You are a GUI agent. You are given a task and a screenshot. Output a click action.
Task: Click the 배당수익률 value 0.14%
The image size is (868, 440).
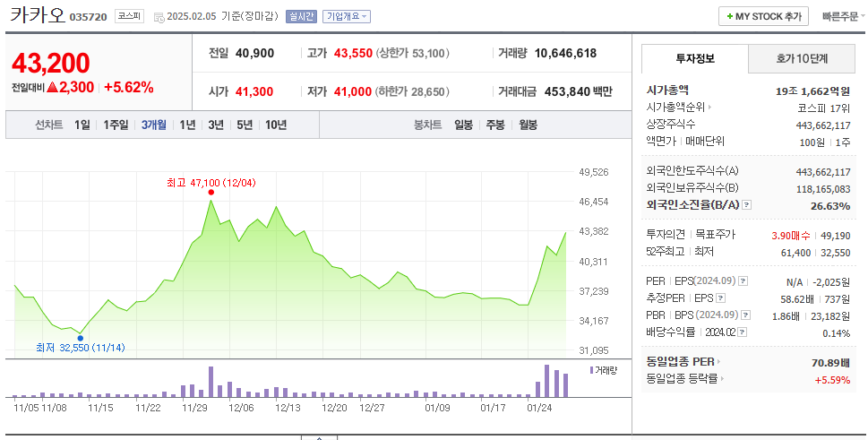[837, 333]
